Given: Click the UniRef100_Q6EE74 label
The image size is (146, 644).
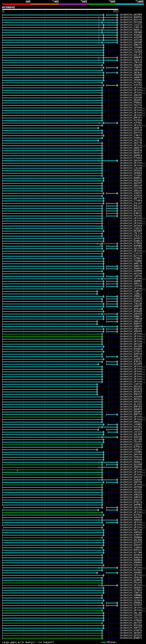Looking at the screenshot, I should click(131, 128).
